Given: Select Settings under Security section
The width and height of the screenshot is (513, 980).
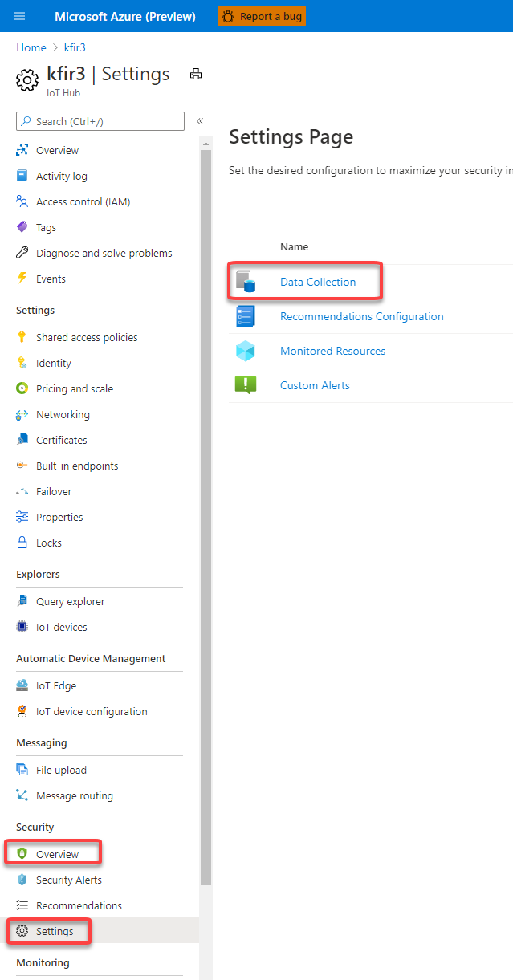Looking at the screenshot, I should 55,931.
